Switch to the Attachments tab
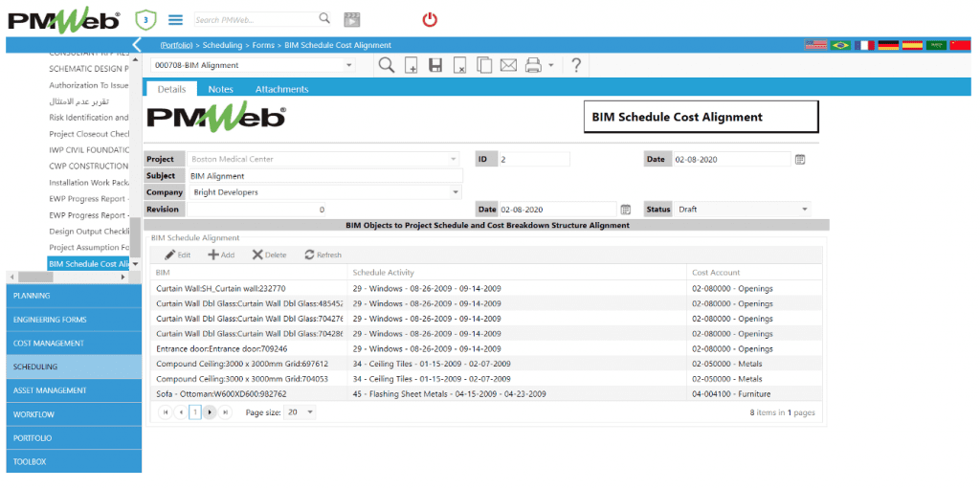Screen dimensions: 980x489 coord(282,89)
